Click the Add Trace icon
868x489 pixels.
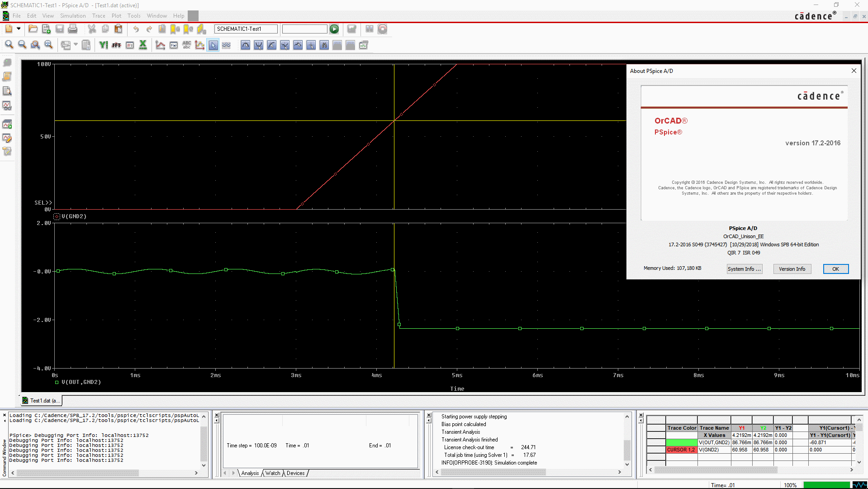coord(160,45)
